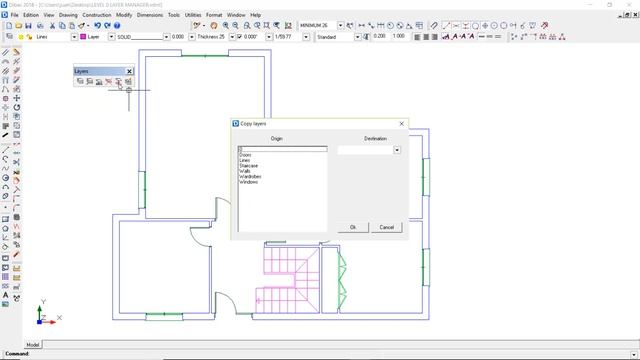Save the drawing with diskette icon

pyautogui.click(x=28, y=26)
